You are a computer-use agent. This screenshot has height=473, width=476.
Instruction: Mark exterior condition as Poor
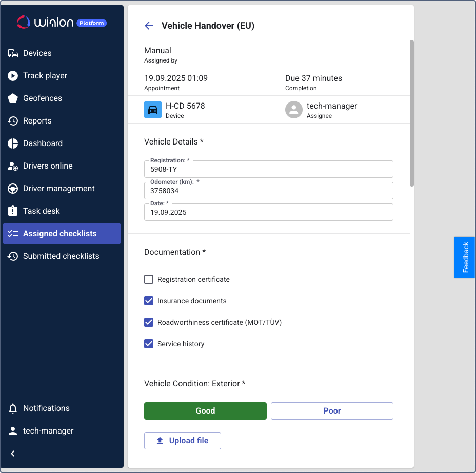332,411
